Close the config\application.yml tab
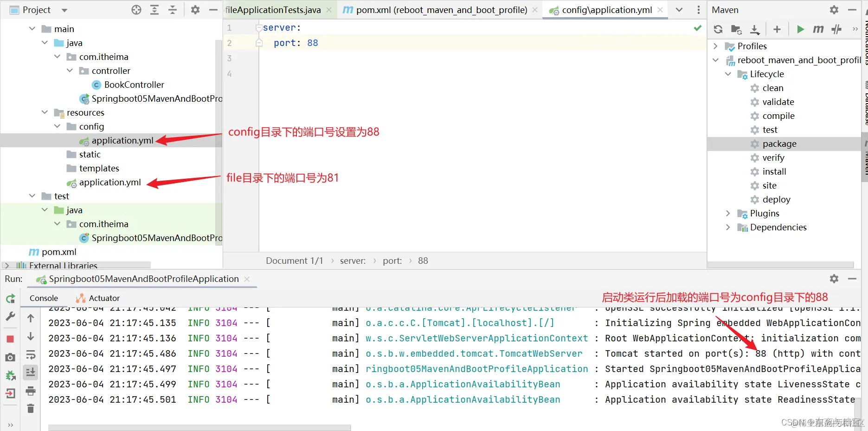 [660, 10]
